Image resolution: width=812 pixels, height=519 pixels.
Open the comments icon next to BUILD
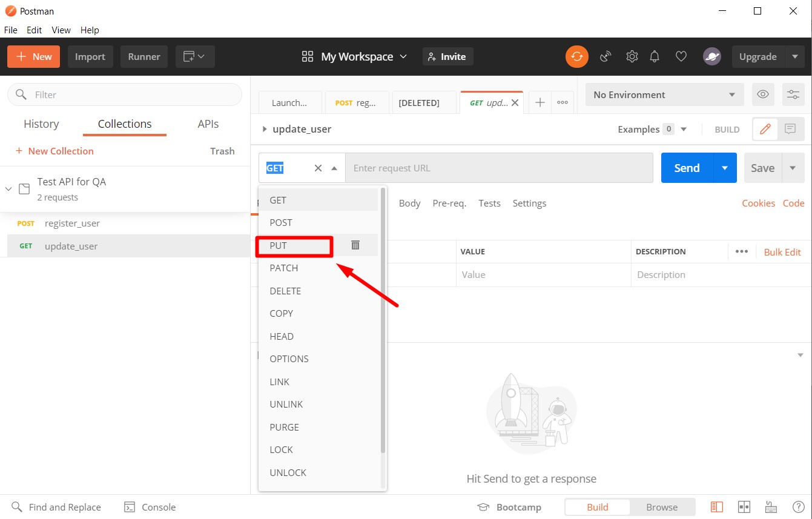point(790,129)
